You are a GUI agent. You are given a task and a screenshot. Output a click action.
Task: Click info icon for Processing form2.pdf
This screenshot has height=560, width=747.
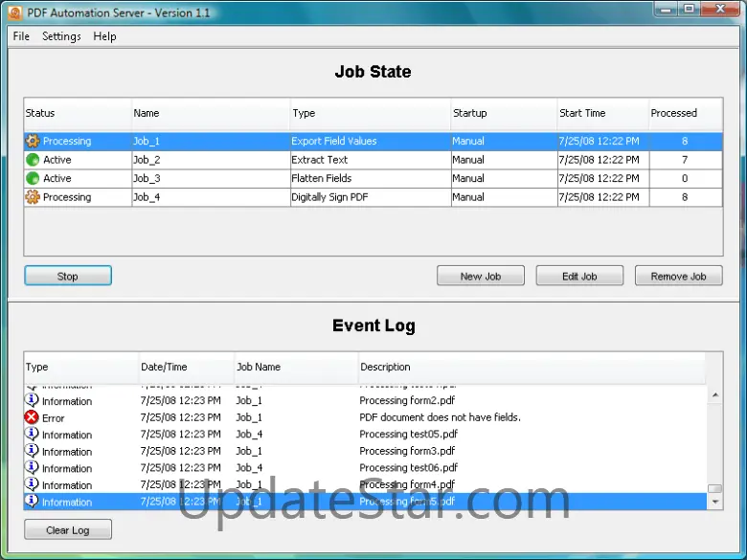[x=32, y=400]
